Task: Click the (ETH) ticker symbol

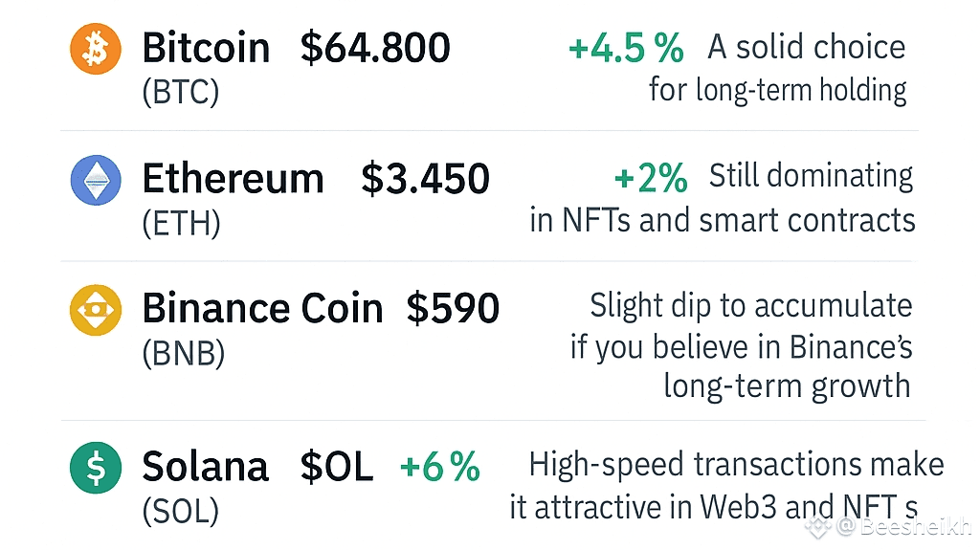Action: [181, 224]
